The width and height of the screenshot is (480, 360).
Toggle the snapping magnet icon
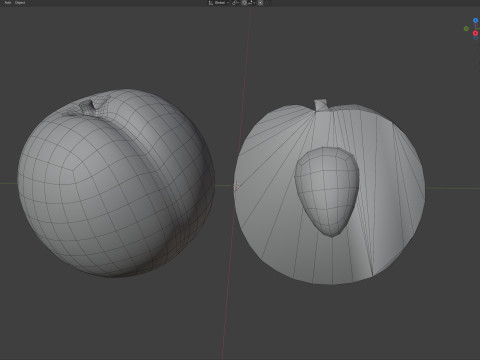(x=244, y=3)
